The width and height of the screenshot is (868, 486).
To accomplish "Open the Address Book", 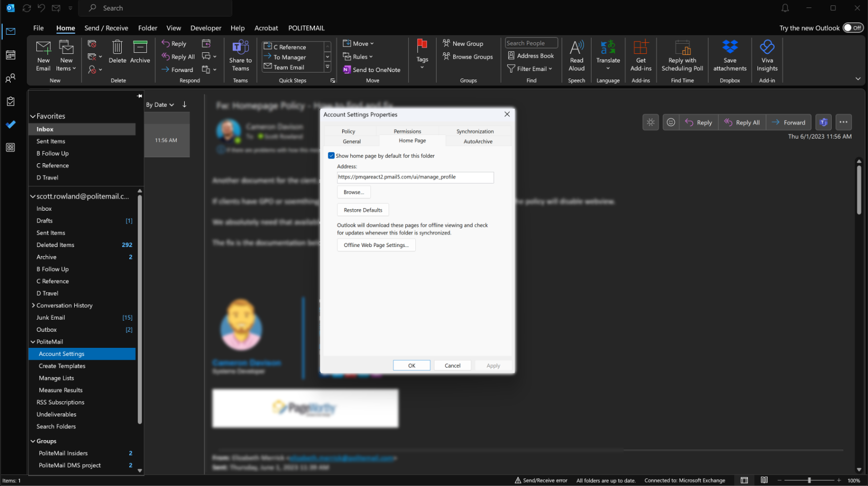I will (x=531, y=55).
